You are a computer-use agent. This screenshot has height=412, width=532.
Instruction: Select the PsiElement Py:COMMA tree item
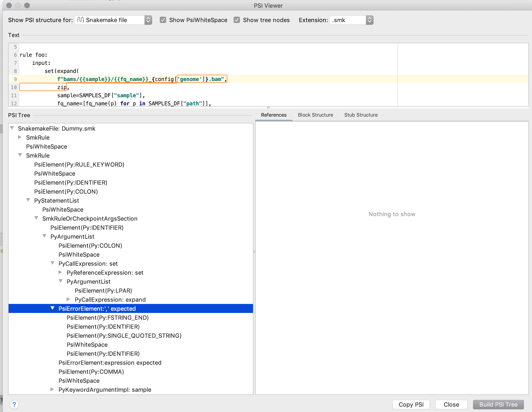(91, 371)
